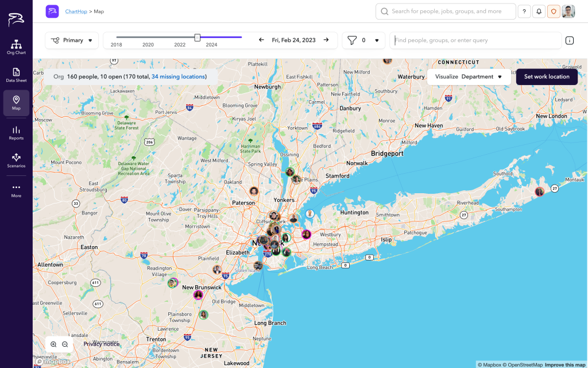Click the More menu in sidebar
Screen dimensions: 588x368
click(x=16, y=190)
